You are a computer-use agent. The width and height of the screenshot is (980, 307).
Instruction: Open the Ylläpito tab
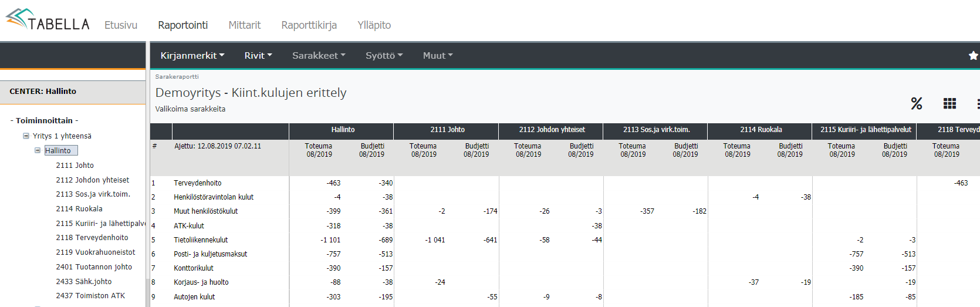point(374,25)
